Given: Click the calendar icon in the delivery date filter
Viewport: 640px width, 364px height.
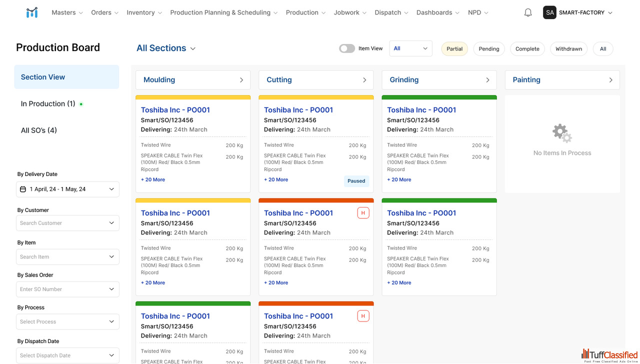Looking at the screenshot, I should [23, 189].
